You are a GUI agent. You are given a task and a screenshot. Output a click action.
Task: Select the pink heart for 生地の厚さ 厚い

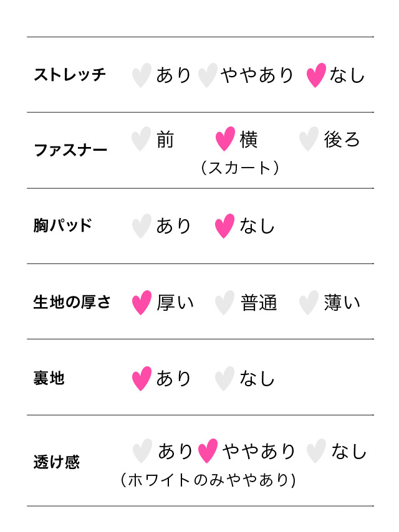(142, 303)
